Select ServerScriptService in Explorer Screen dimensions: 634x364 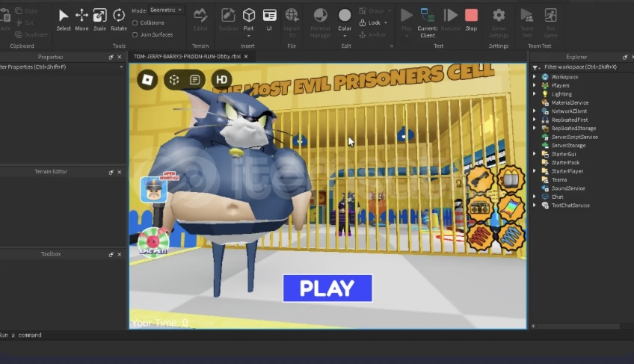coord(574,137)
